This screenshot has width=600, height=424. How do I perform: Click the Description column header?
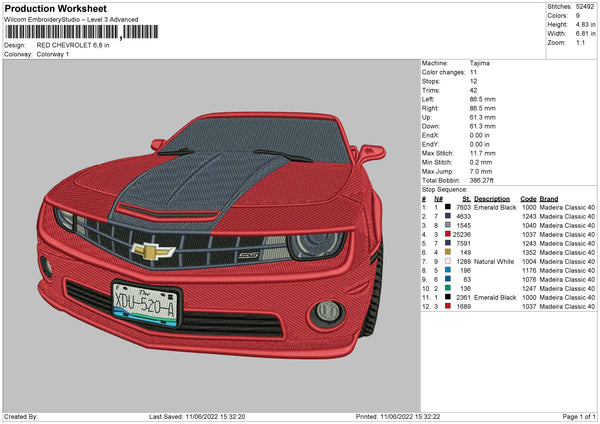[x=492, y=199]
